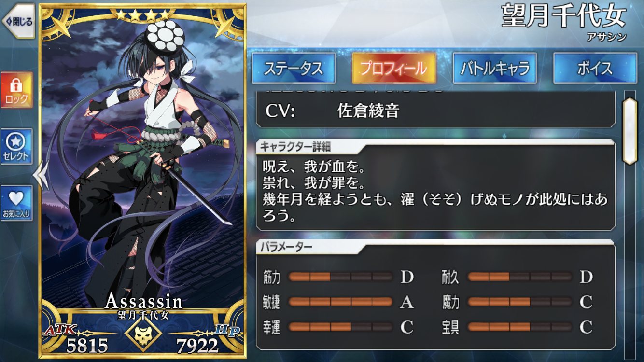Open the ステータス tab

pyautogui.click(x=294, y=68)
